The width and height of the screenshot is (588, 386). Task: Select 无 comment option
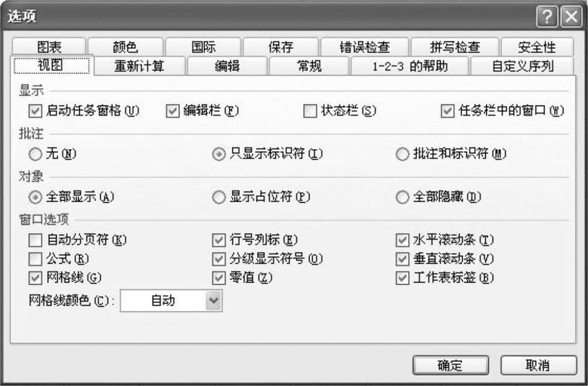tap(35, 154)
